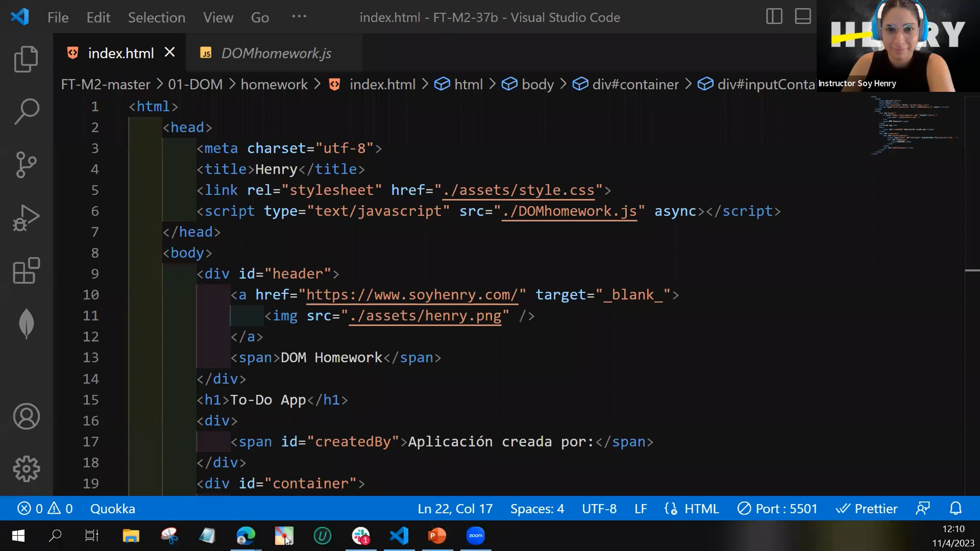Open Manage settings gear icon
This screenshot has height=551, width=980.
26,469
